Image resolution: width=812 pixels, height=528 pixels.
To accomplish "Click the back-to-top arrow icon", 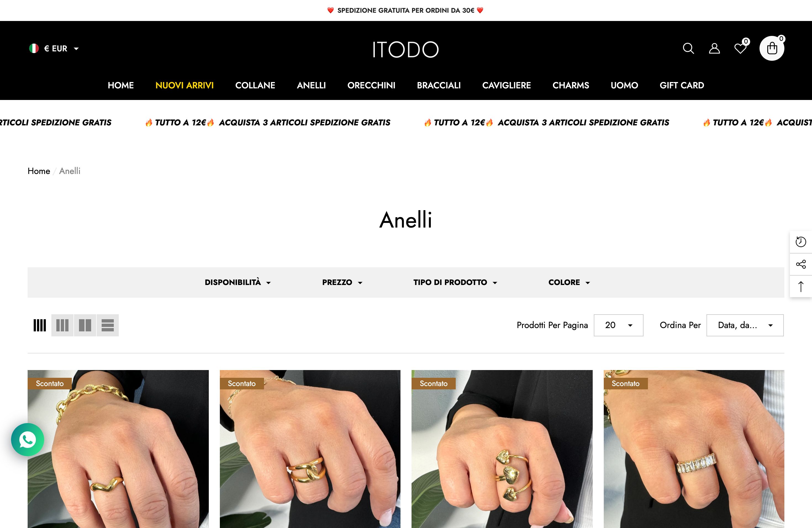I will [801, 286].
